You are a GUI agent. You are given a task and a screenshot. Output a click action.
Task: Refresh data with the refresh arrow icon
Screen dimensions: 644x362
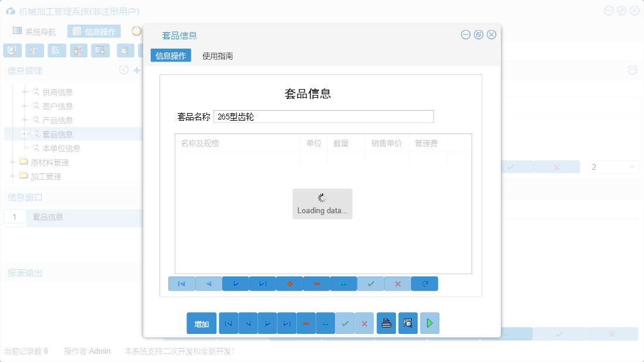[x=424, y=284]
